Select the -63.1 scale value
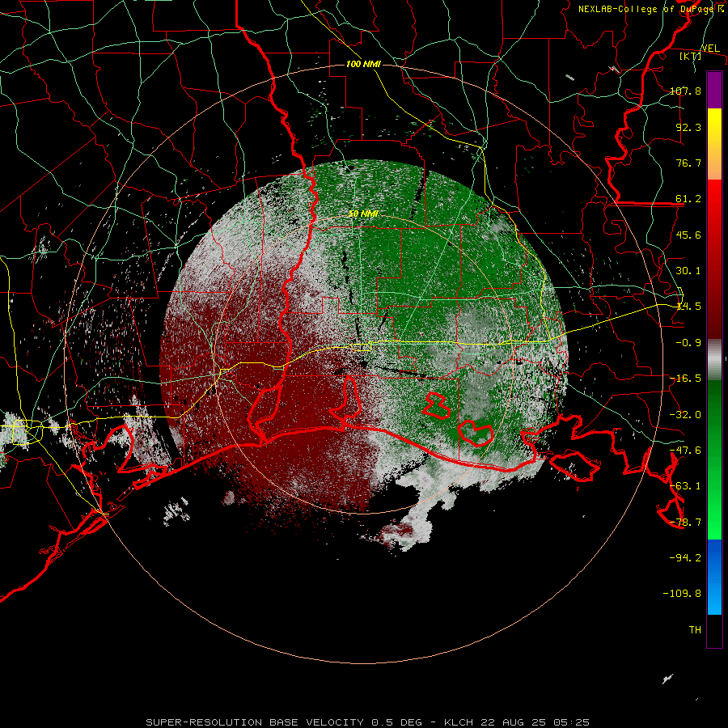The height and width of the screenshot is (728, 728). coord(685,486)
